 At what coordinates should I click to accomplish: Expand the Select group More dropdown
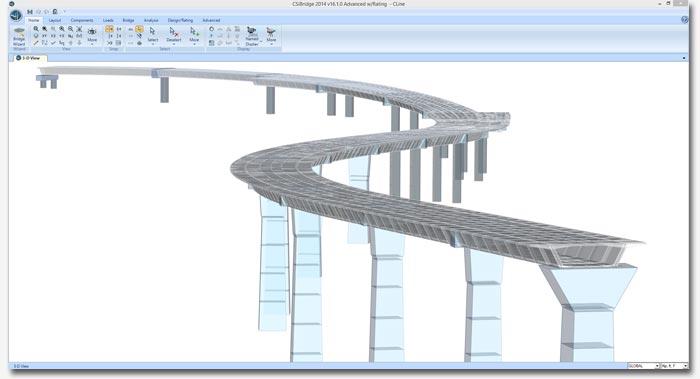click(194, 35)
